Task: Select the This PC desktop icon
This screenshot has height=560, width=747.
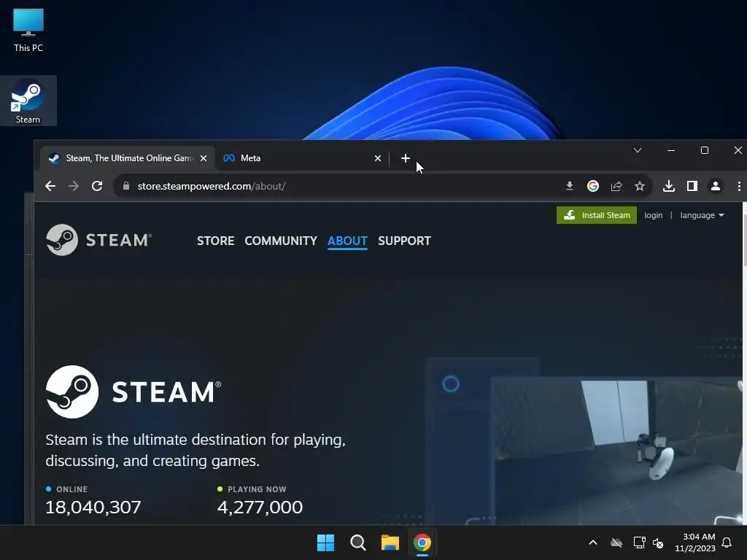Action: [x=28, y=31]
